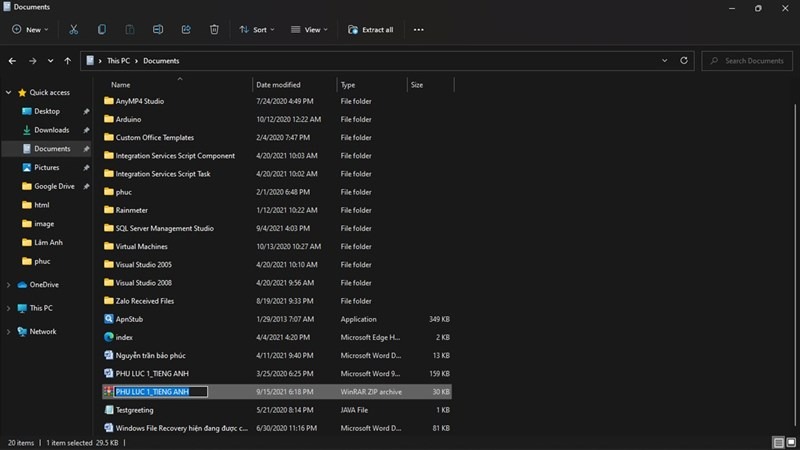Click the Delete trash icon
The height and width of the screenshot is (450, 800).
click(214, 30)
